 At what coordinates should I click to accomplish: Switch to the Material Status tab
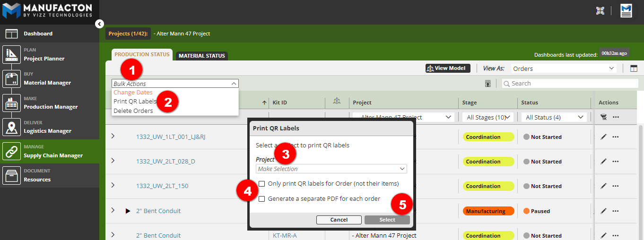[x=202, y=56]
